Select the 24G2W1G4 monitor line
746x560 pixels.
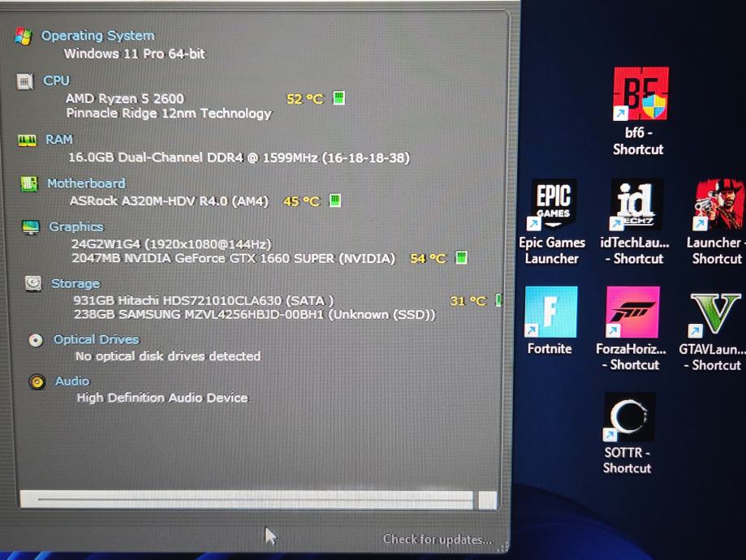(x=171, y=244)
